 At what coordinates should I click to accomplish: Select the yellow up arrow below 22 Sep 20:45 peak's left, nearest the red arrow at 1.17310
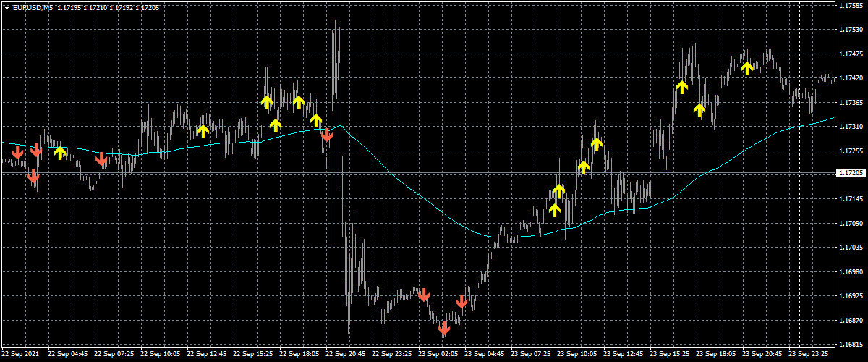click(315, 119)
